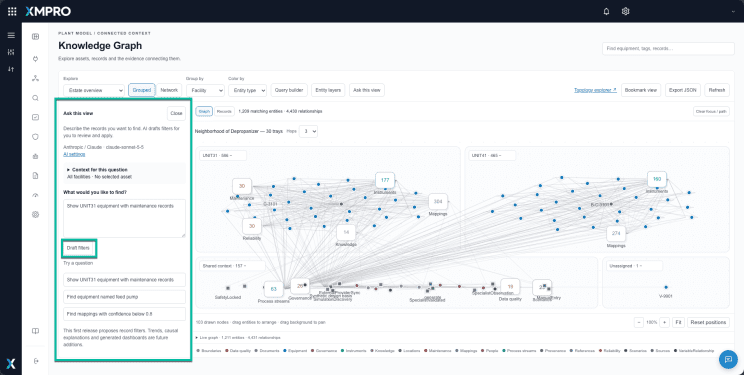744x375 pixels.
Task: Click the XMPRO header logo
Action: point(48,11)
